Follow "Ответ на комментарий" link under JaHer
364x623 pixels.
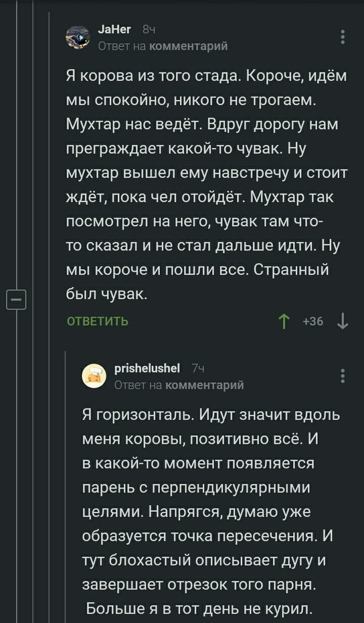(163, 46)
